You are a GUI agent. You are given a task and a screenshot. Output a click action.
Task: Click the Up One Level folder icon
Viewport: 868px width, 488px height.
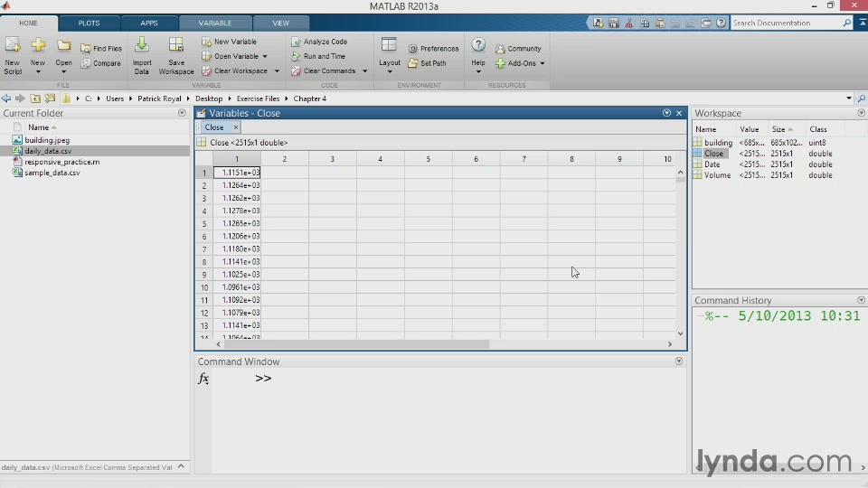35,99
